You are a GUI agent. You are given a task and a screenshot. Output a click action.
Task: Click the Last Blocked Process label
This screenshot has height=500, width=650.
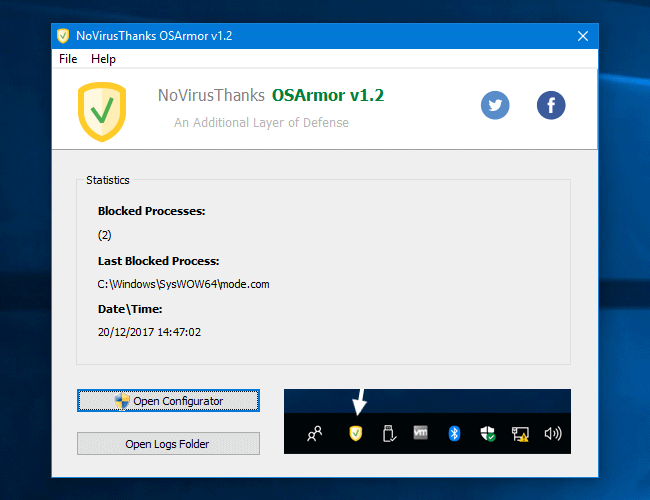click(158, 261)
